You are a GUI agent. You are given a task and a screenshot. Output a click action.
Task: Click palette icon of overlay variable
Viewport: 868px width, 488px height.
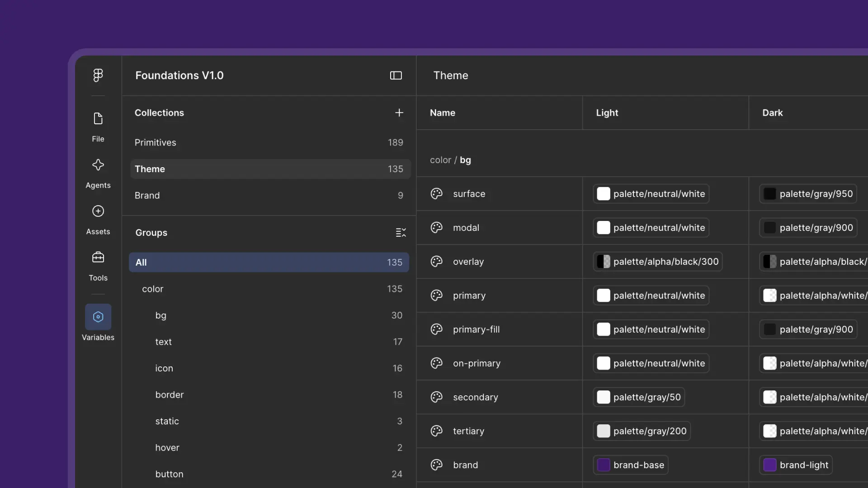coord(437,262)
